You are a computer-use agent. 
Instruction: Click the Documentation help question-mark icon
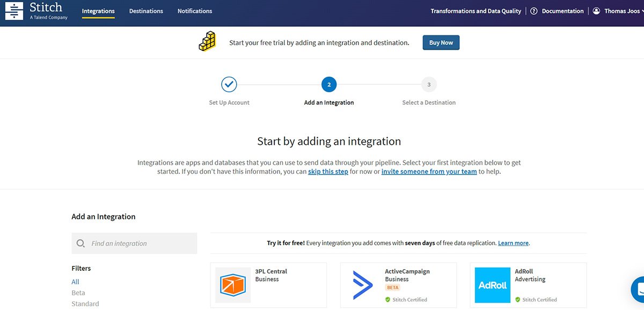coord(533,11)
